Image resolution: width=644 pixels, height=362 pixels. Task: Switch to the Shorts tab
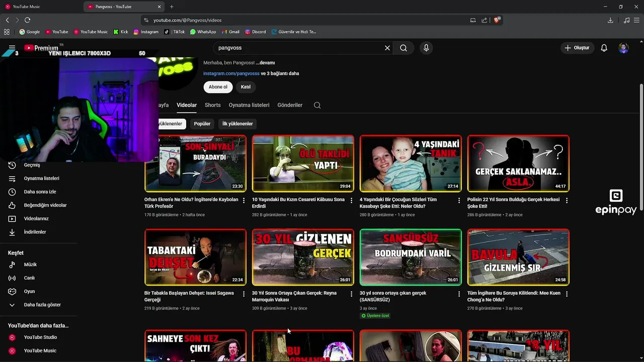[x=212, y=105]
